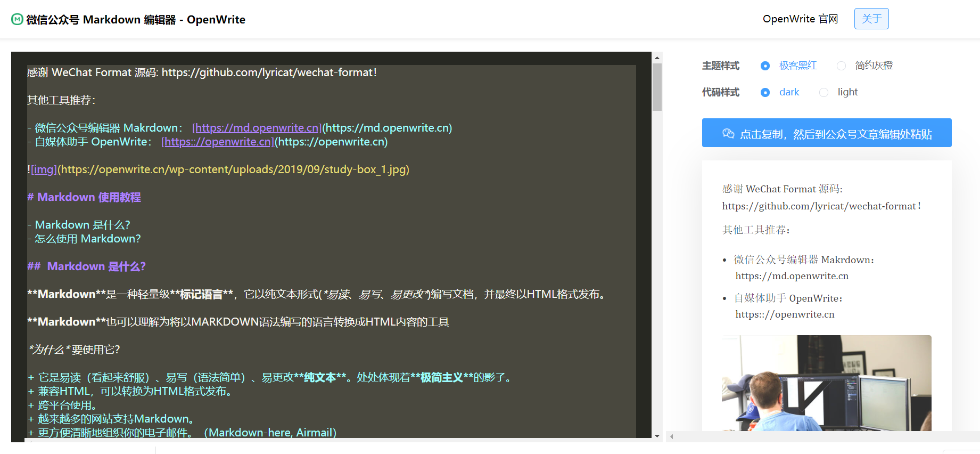Click the WeChat icon on copy button
The height and width of the screenshot is (454, 980).
728,134
